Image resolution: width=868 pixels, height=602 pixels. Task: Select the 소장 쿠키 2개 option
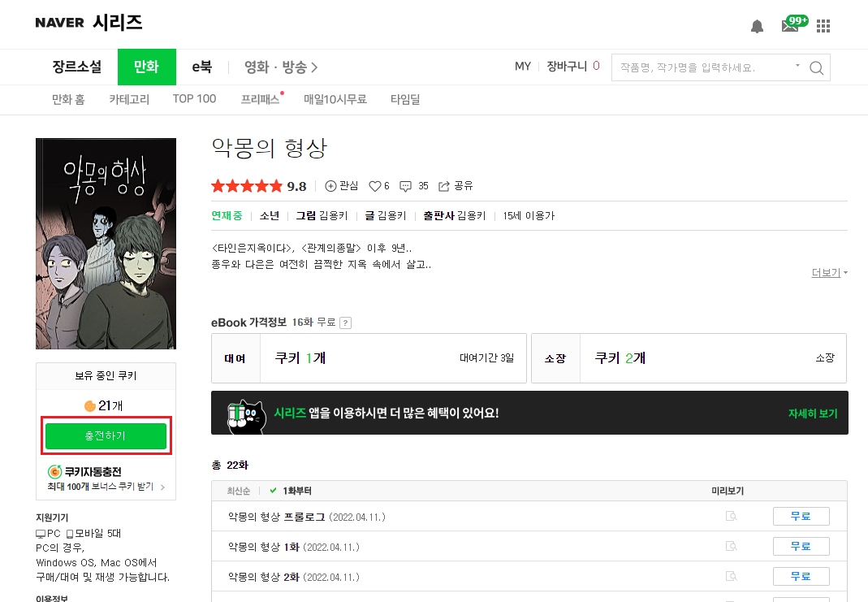tap(689, 358)
